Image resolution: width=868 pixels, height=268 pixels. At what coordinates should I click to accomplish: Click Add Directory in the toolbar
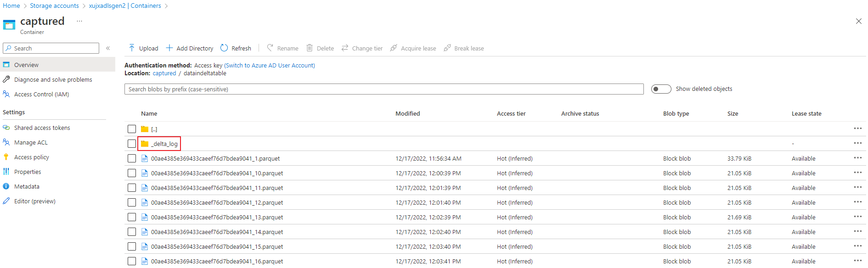(x=189, y=48)
